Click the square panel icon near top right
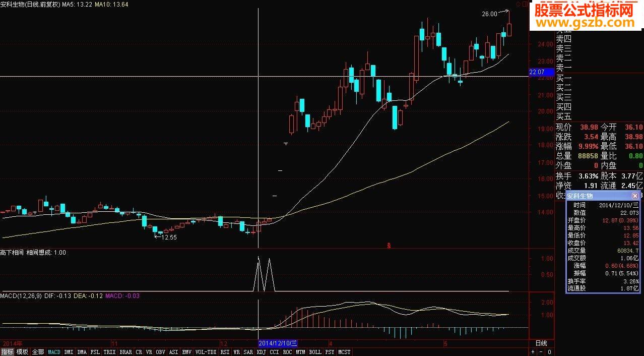The image size is (644, 356). click(525, 4)
